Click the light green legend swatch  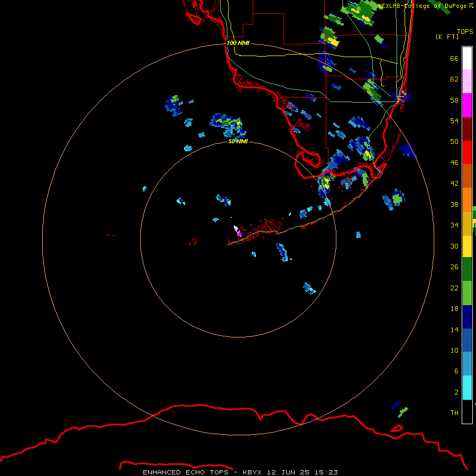pyautogui.click(x=467, y=293)
